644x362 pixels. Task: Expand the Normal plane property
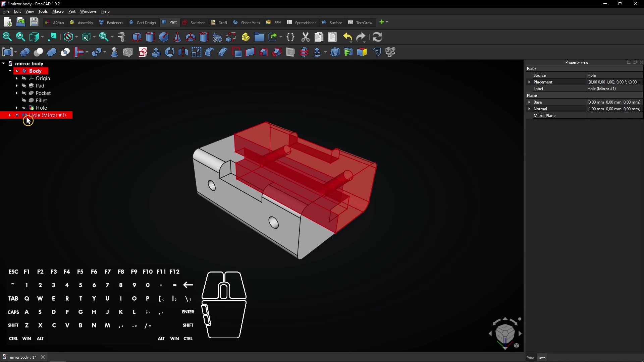[x=529, y=109]
